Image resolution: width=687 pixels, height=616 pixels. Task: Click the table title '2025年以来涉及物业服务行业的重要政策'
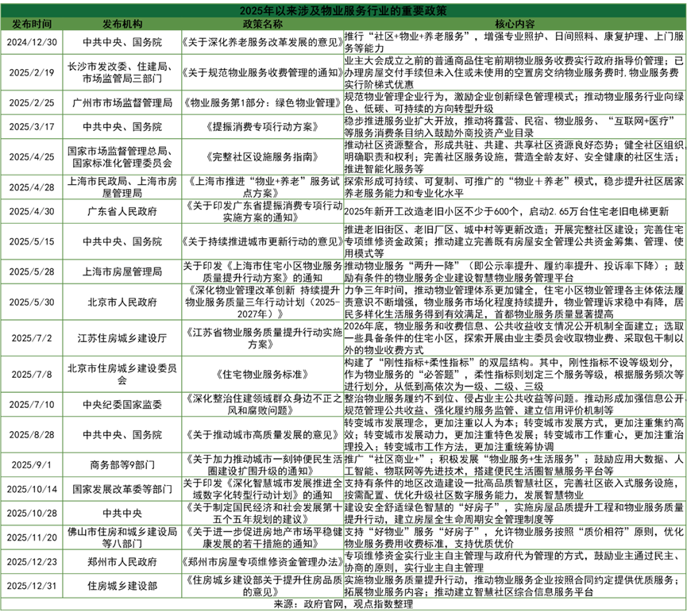343,10
